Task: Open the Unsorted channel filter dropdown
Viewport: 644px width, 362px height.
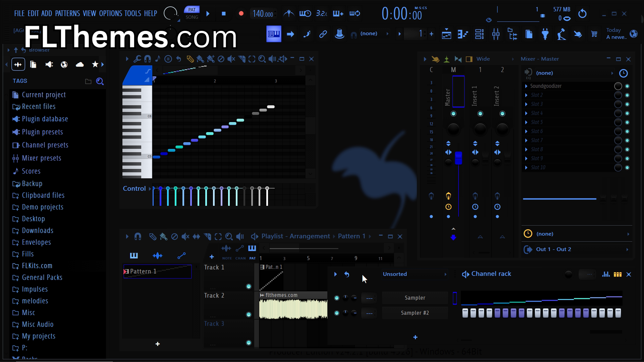Action: (x=415, y=274)
